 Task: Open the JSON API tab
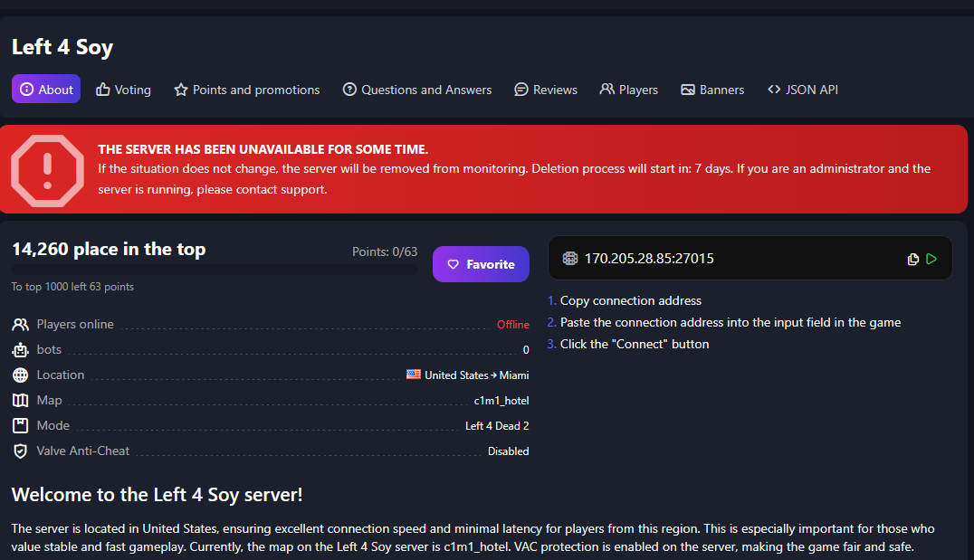coord(802,90)
